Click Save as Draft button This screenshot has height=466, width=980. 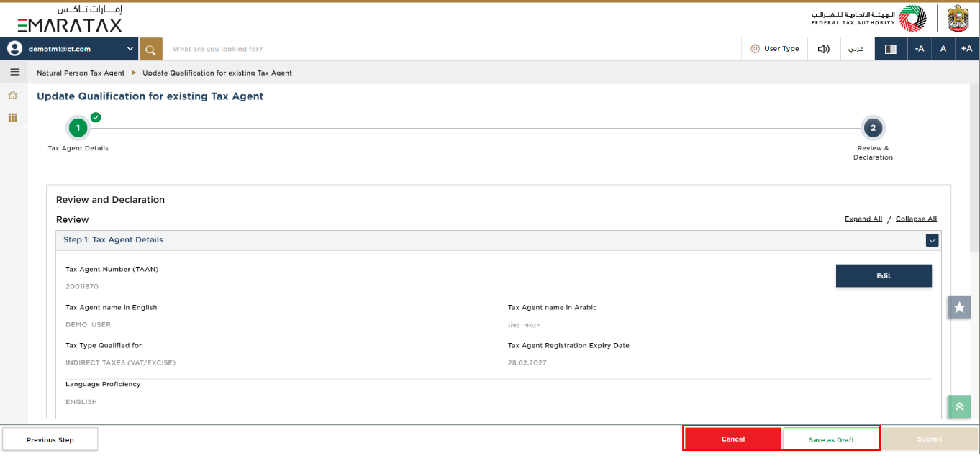coord(831,439)
